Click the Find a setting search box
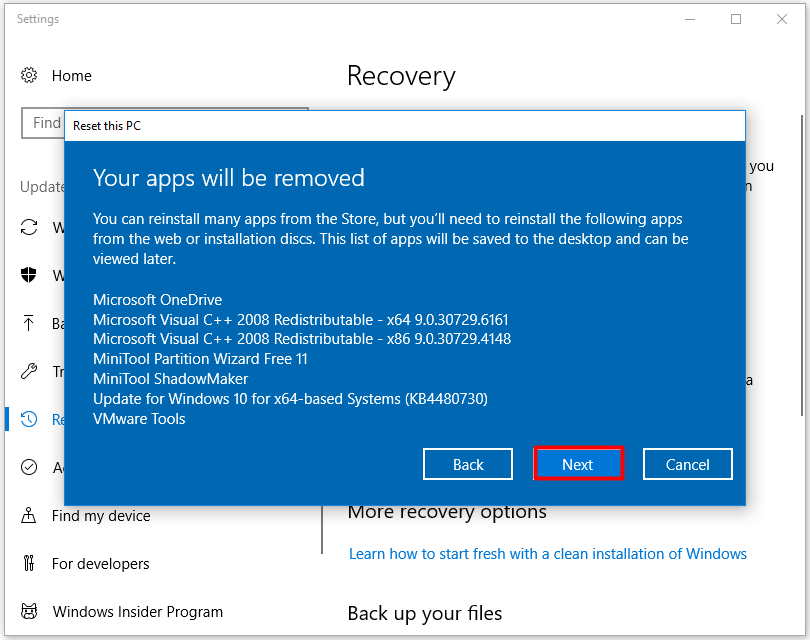 tap(43, 123)
